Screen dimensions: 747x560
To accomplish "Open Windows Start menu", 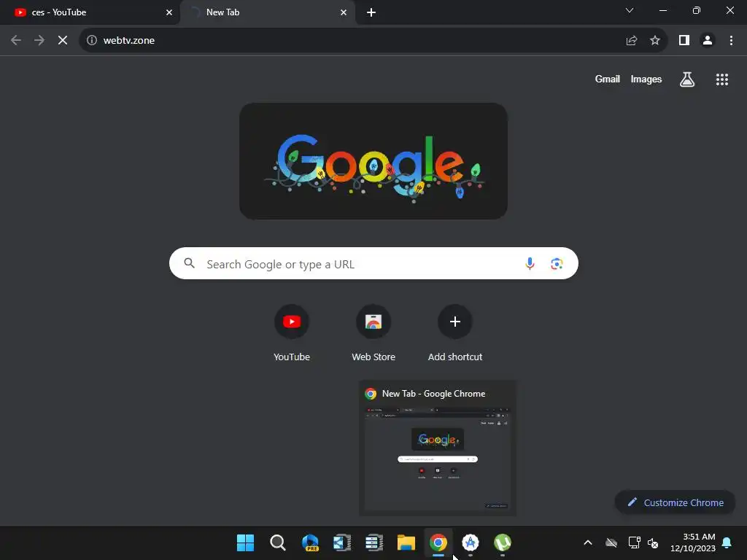I will [245, 542].
